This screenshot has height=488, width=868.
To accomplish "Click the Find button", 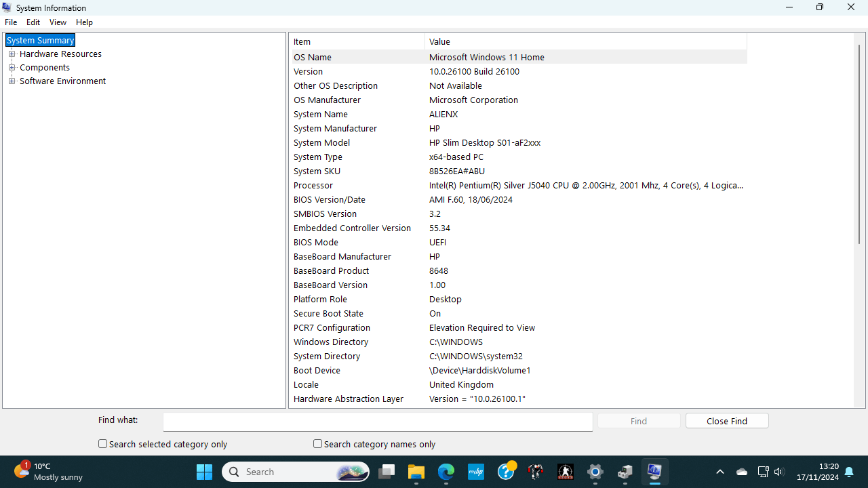I will [639, 421].
